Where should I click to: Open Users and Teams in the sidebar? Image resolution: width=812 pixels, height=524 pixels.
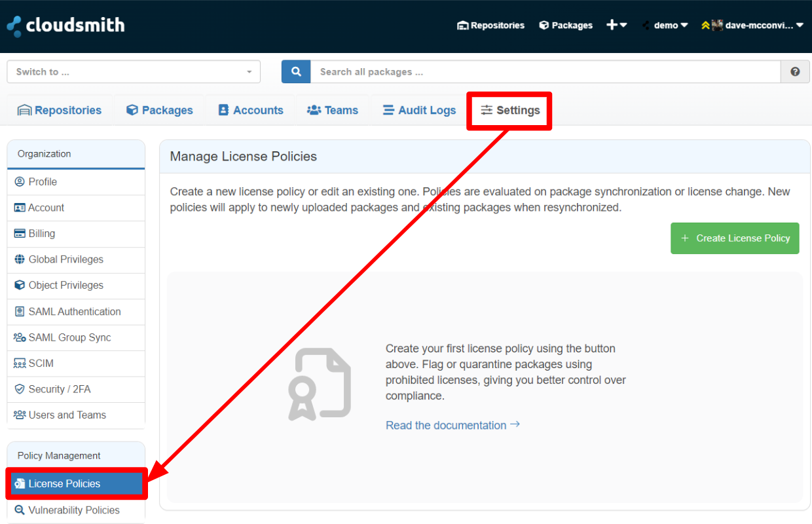pyautogui.click(x=76, y=415)
